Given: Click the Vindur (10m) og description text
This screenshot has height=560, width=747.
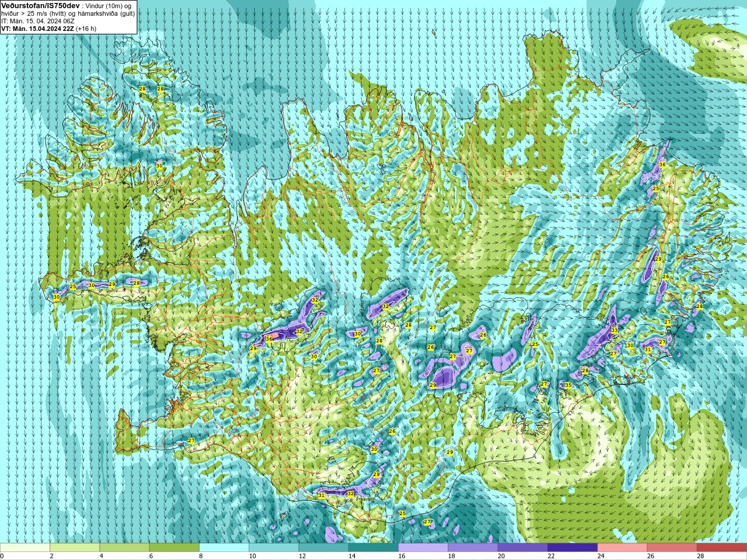Looking at the screenshot, I should click(x=110, y=5).
